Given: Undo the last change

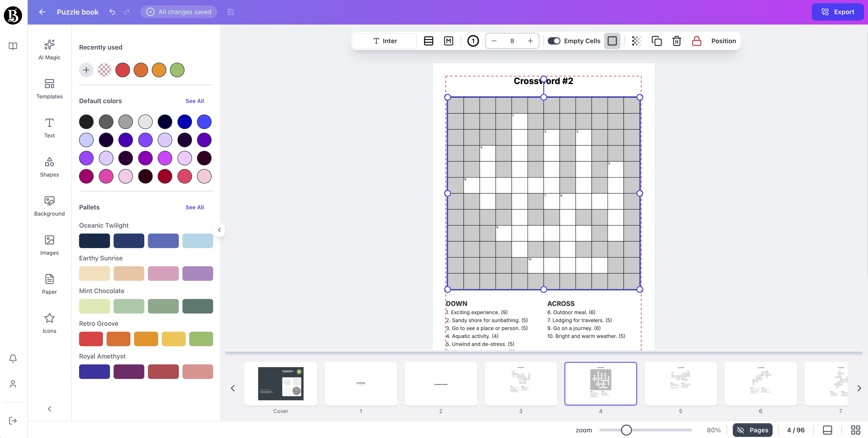Looking at the screenshot, I should click(112, 12).
